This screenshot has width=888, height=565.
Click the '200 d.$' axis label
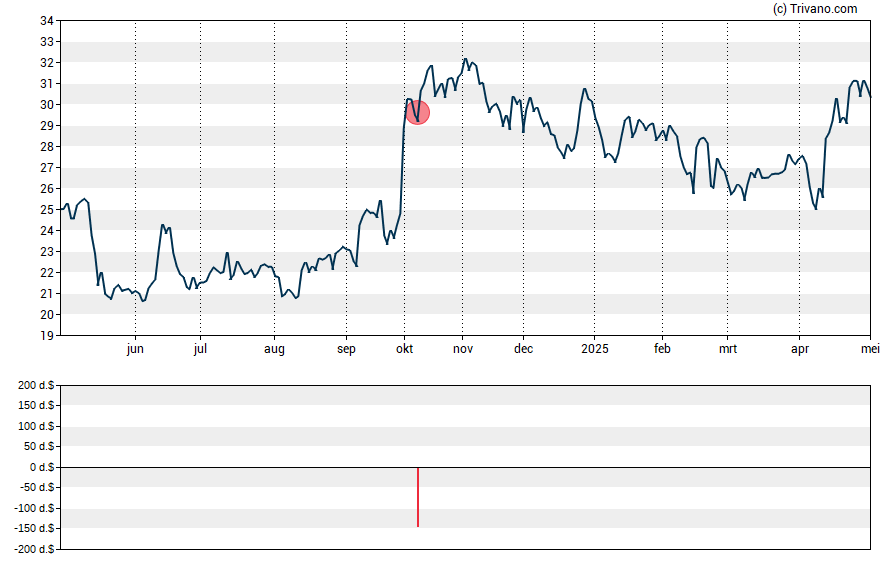click(x=36, y=385)
